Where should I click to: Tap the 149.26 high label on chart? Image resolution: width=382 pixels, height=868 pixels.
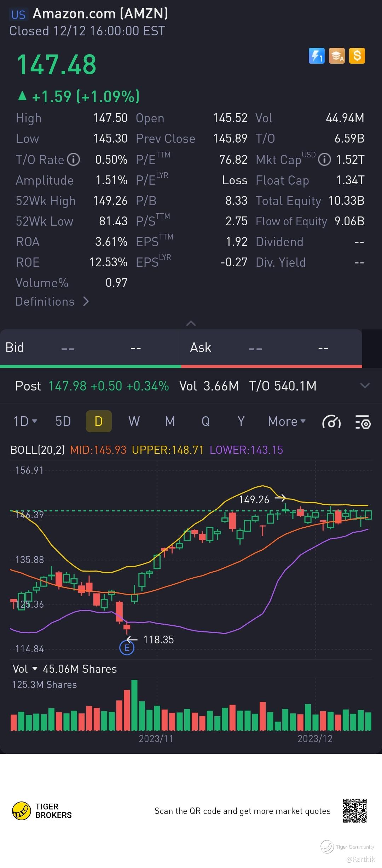(x=254, y=499)
